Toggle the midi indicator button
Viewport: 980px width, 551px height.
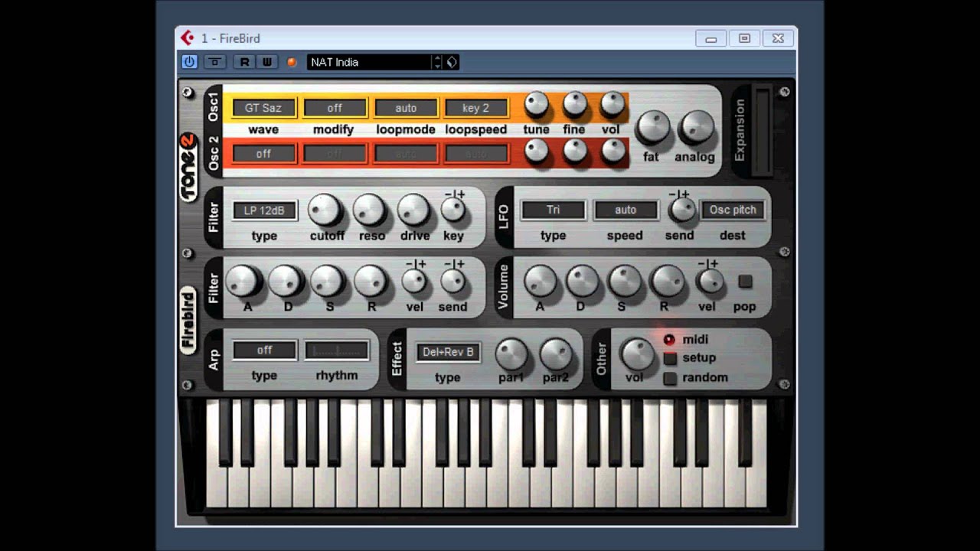click(670, 339)
